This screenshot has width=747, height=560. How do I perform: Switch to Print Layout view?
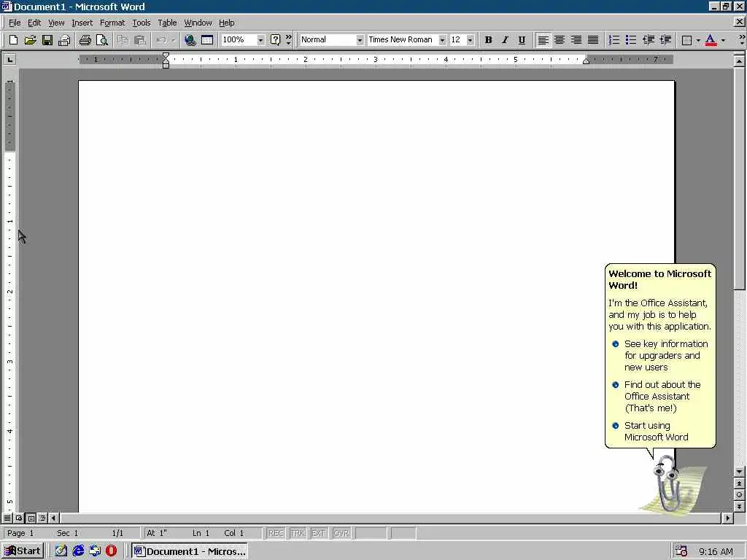[31, 518]
